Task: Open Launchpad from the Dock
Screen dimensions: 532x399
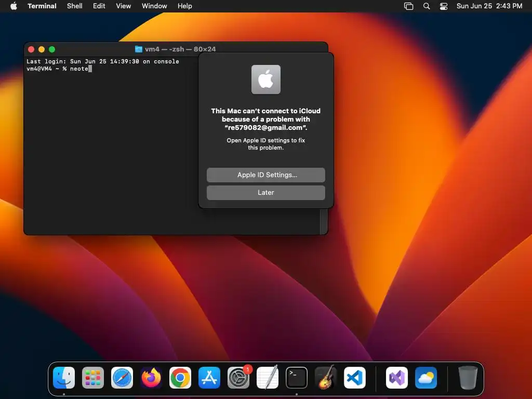Action: click(x=93, y=378)
